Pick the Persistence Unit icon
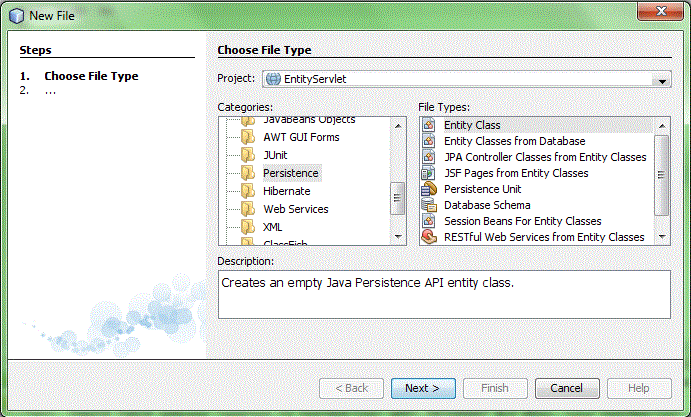Image resolution: width=691 pixels, height=417 pixels. tap(429, 189)
